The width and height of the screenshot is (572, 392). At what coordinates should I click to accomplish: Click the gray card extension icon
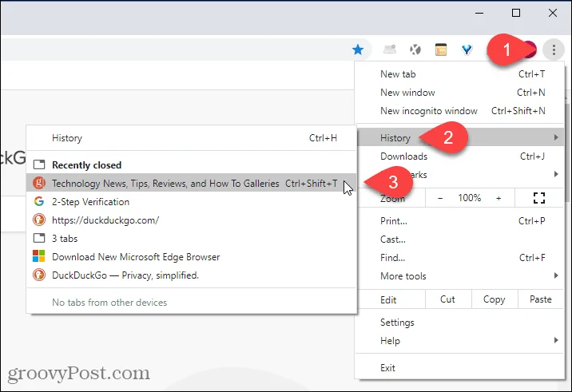pos(390,49)
